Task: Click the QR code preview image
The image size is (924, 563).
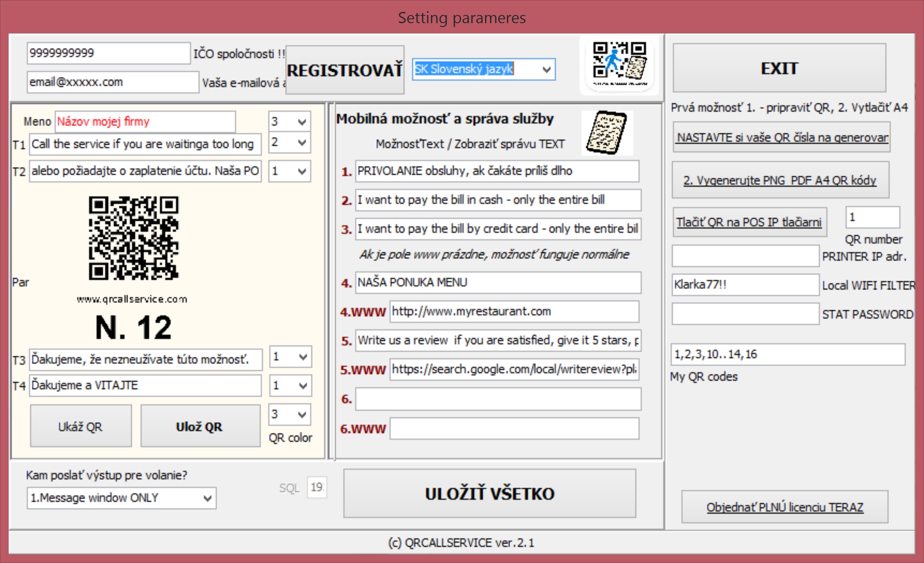Action: click(133, 238)
